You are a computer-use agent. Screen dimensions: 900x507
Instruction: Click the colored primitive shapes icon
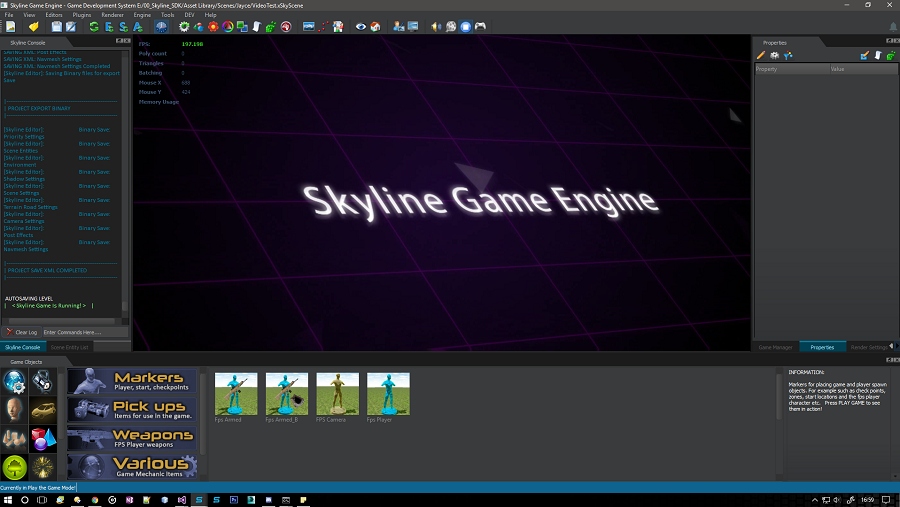43,439
